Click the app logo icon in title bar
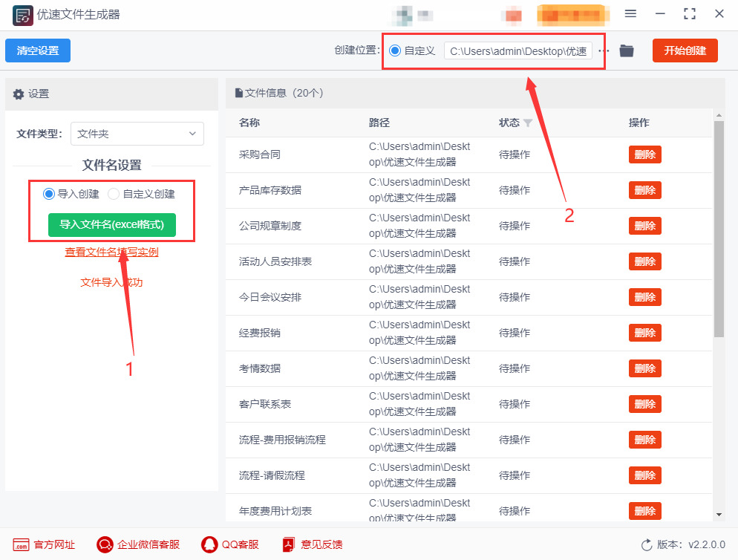Screen dimensions: 738x560 click(22, 15)
